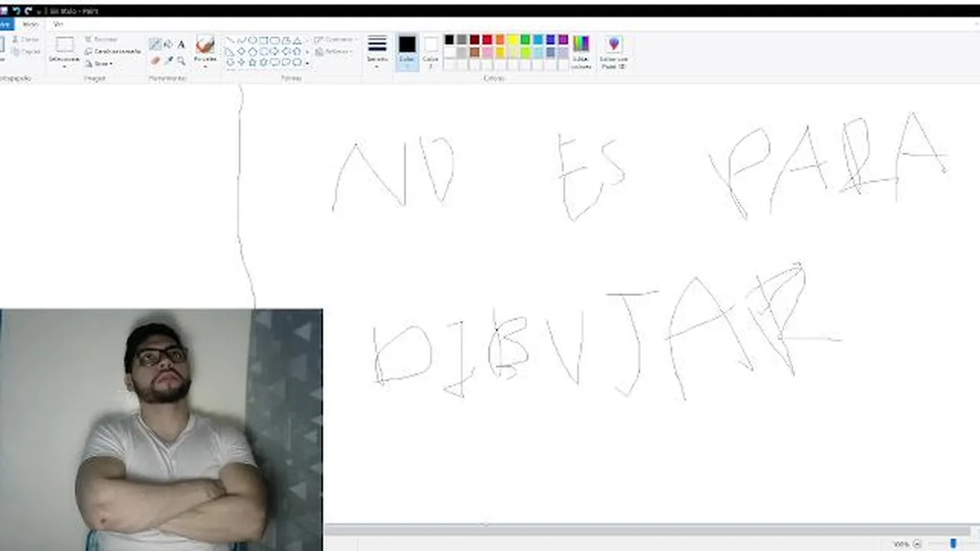Select the Text tool
This screenshot has height=551, width=980.
coord(181,44)
